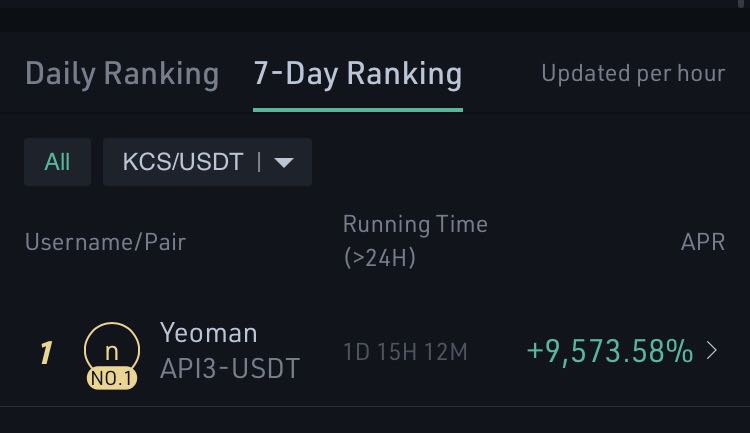Click the vertical divider inside KCS/USDT selector

click(259, 162)
